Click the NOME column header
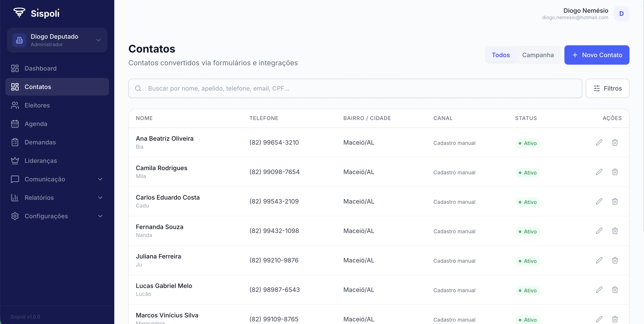Screen dimensions: 644x324 pyautogui.click(x=144, y=118)
